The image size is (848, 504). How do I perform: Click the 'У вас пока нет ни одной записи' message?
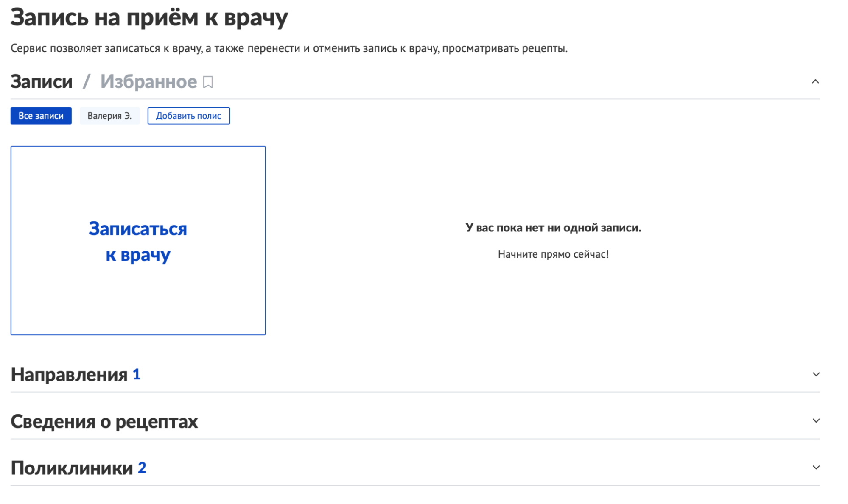pos(553,228)
